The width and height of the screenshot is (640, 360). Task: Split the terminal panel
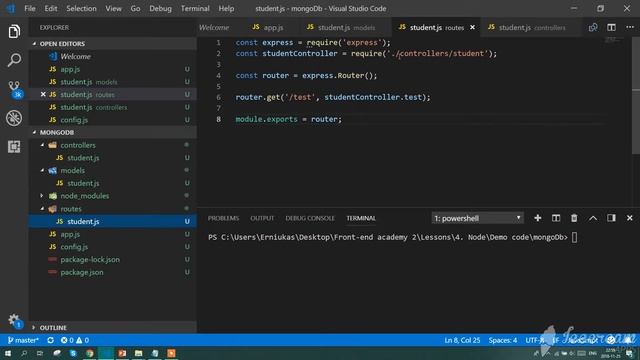pos(556,218)
